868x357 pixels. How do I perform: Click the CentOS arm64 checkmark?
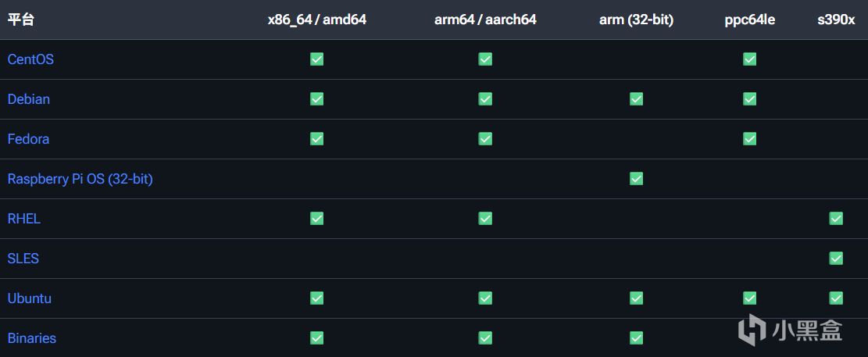point(485,59)
